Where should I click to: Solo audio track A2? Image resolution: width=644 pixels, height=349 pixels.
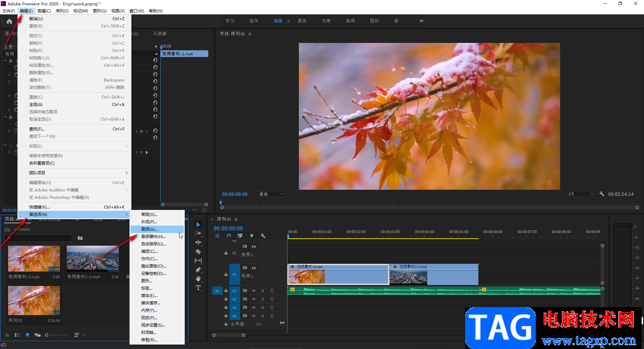(x=263, y=299)
